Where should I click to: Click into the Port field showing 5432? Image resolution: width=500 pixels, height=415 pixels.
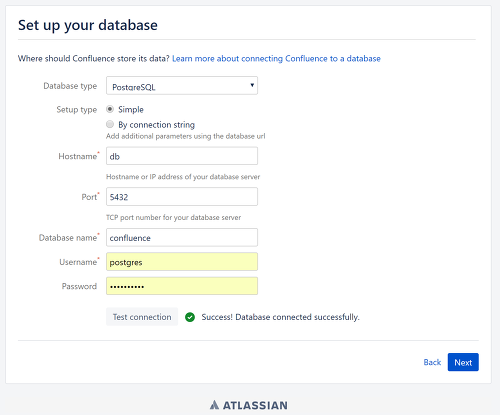click(182, 197)
